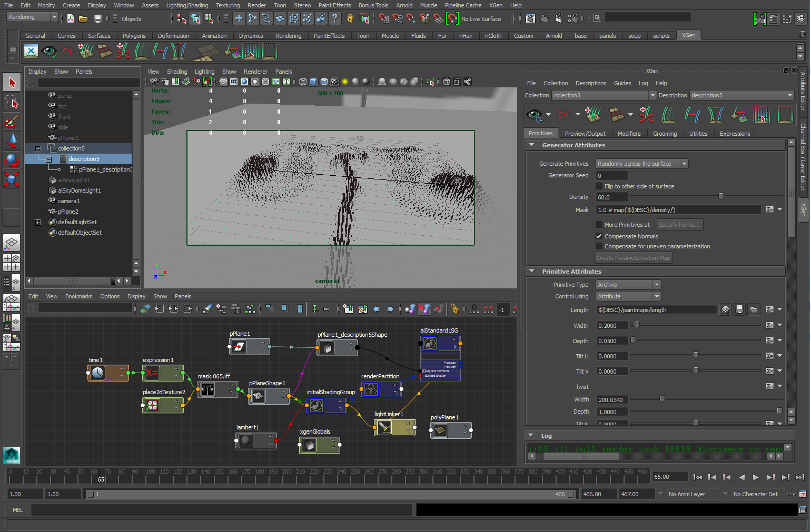
Task: Click the save file icon beside Length field
Action: click(739, 310)
